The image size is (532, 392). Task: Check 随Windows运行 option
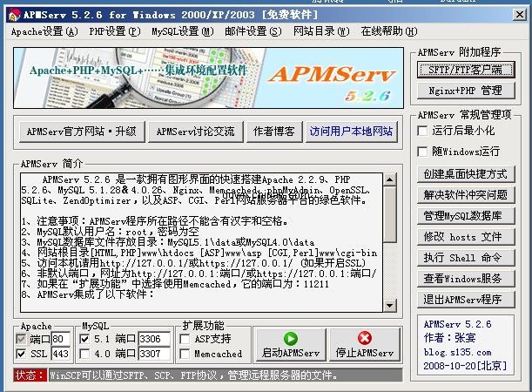[422, 152]
